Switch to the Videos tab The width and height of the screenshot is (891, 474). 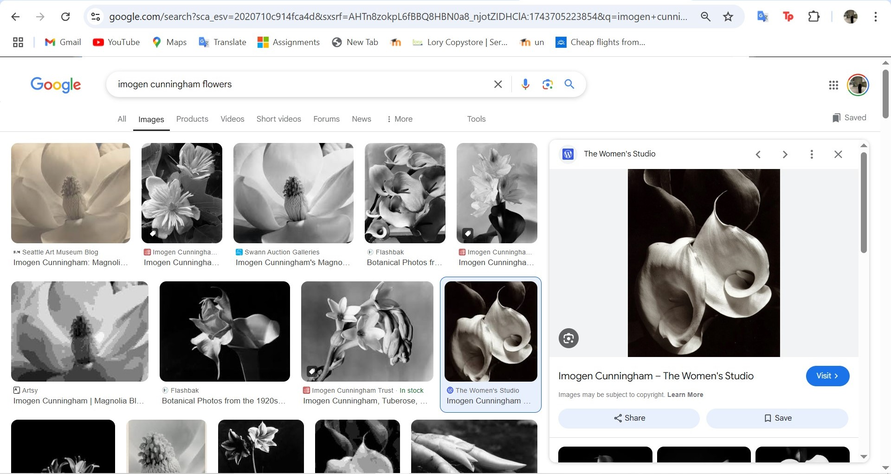click(x=232, y=119)
